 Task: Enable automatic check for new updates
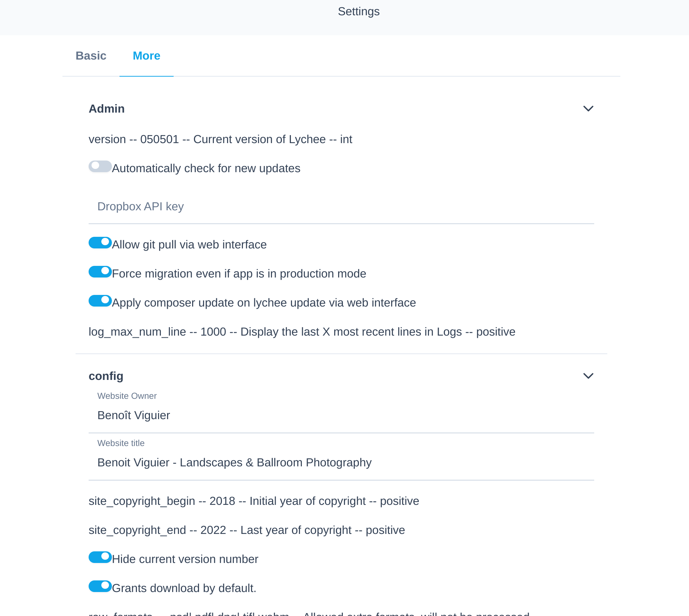(x=100, y=166)
